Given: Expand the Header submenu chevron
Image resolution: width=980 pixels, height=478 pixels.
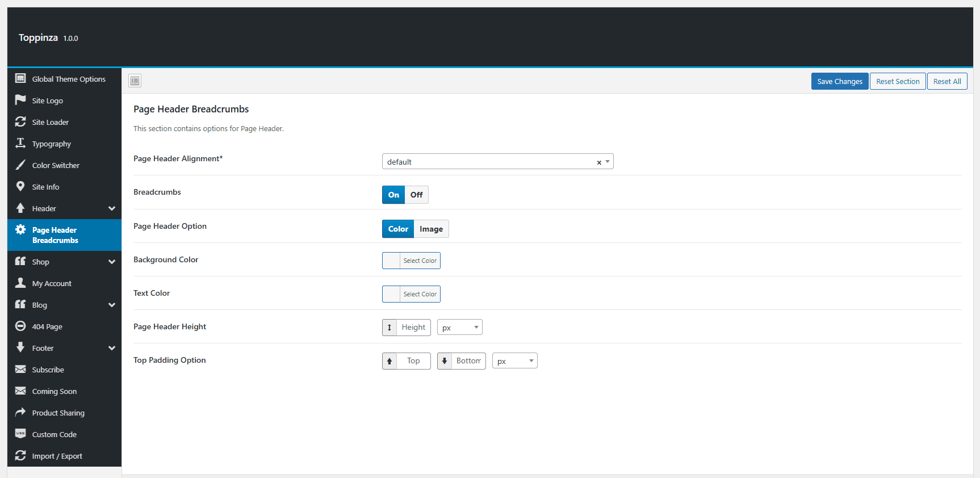Looking at the screenshot, I should pos(112,208).
